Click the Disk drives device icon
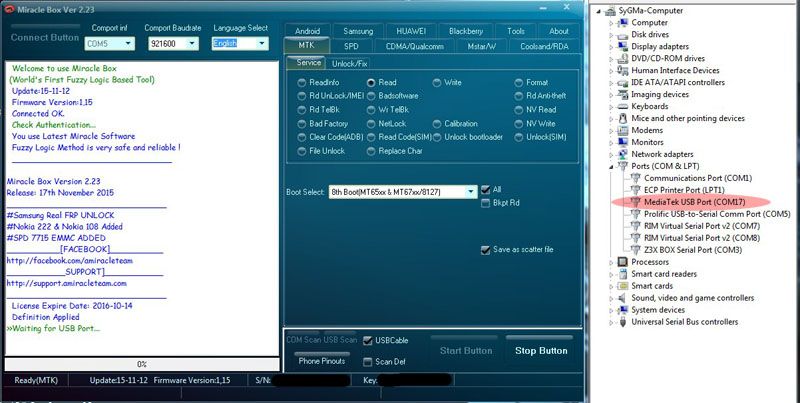800x403 pixels. tap(622, 35)
